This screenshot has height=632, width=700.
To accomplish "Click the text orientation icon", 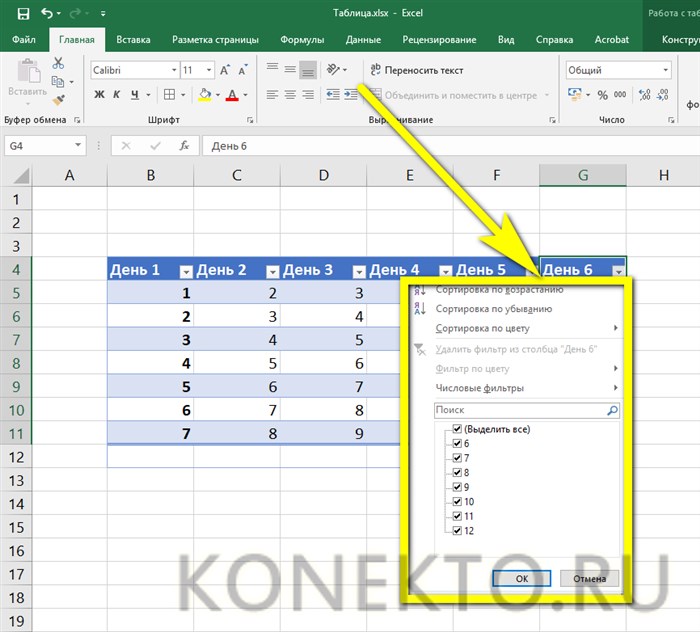I will [333, 70].
